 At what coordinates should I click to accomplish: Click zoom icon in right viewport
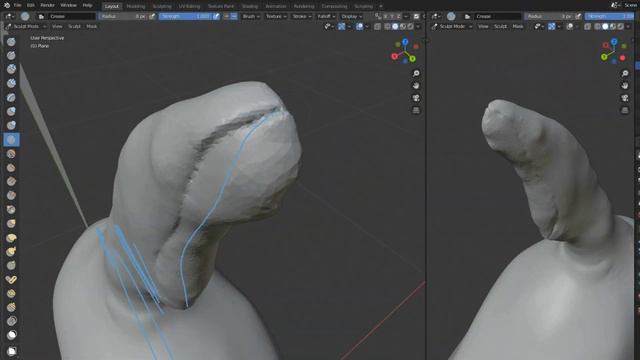(x=625, y=73)
